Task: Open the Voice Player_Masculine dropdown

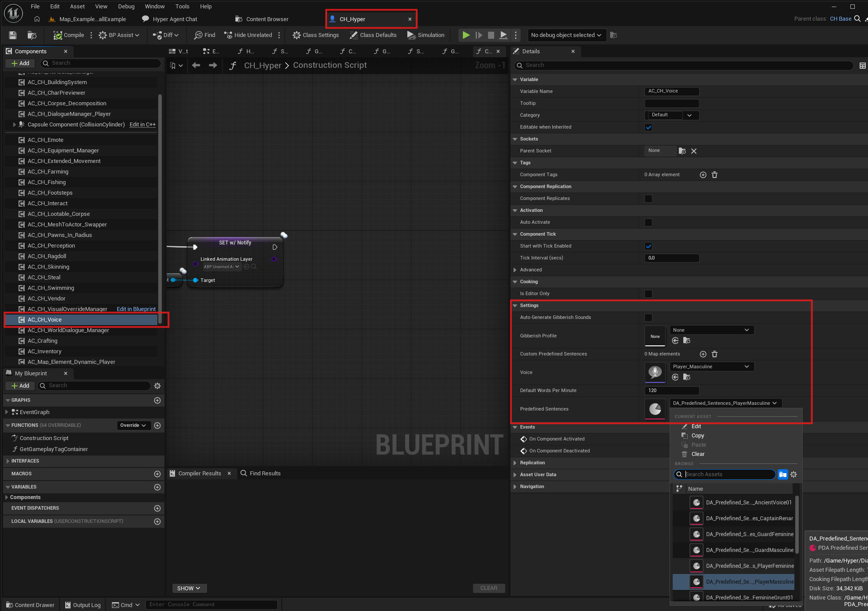Action: 712,367
